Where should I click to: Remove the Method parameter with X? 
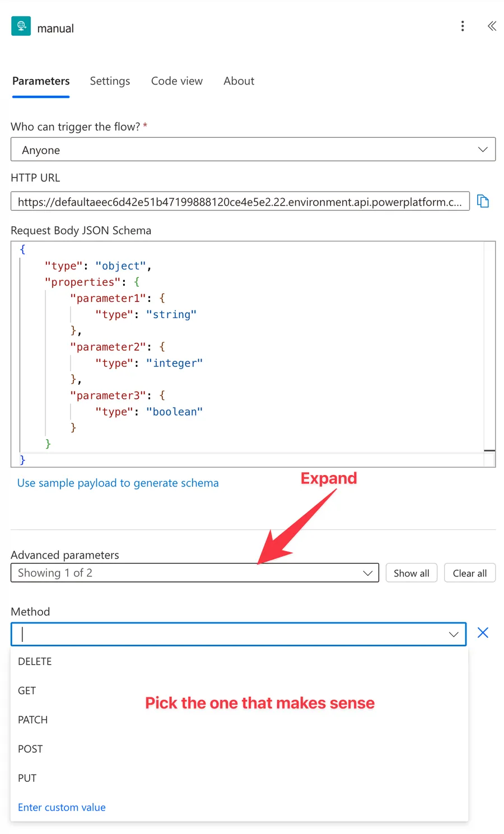click(x=483, y=633)
